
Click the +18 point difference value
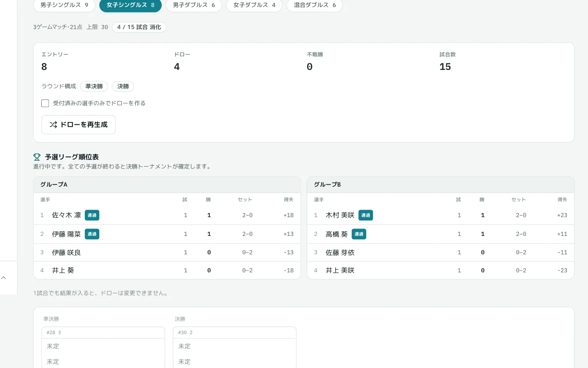point(288,215)
